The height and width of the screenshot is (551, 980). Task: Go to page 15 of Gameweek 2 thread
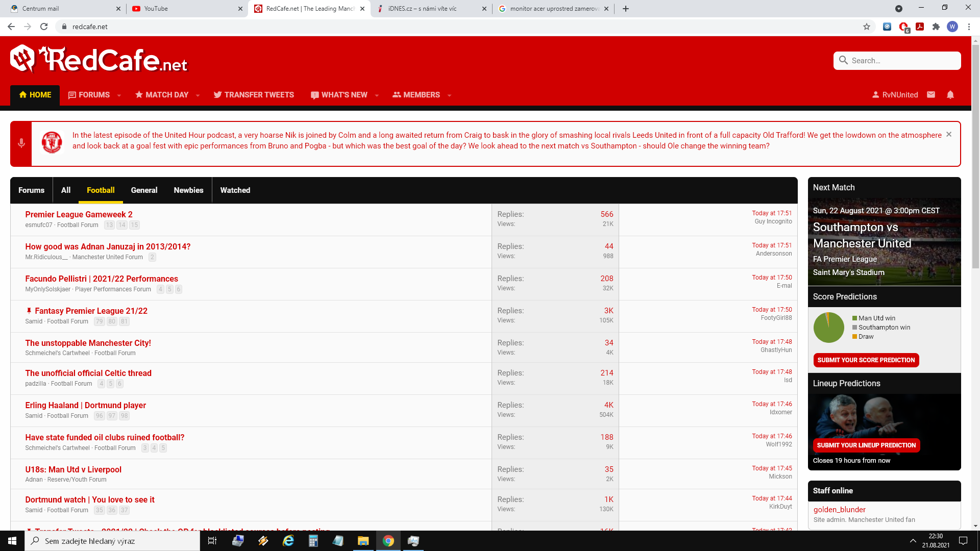click(134, 225)
